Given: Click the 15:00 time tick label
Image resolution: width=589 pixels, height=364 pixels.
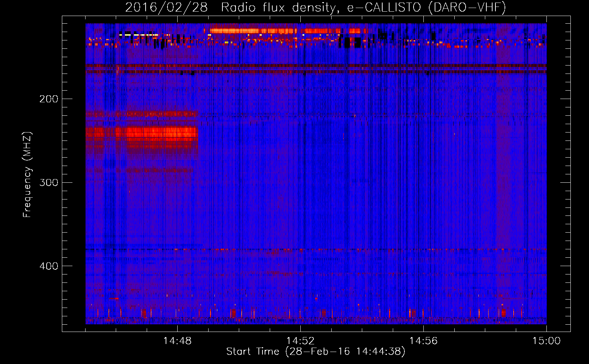Looking at the screenshot, I should click(x=546, y=341).
